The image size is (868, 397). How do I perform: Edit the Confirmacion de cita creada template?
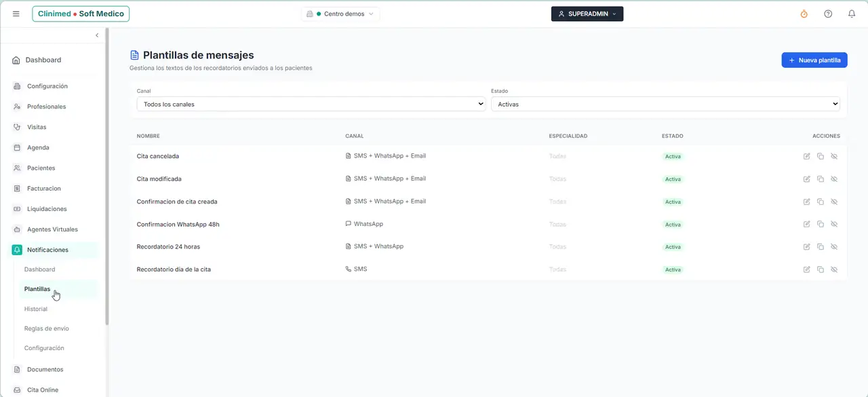[806, 202]
